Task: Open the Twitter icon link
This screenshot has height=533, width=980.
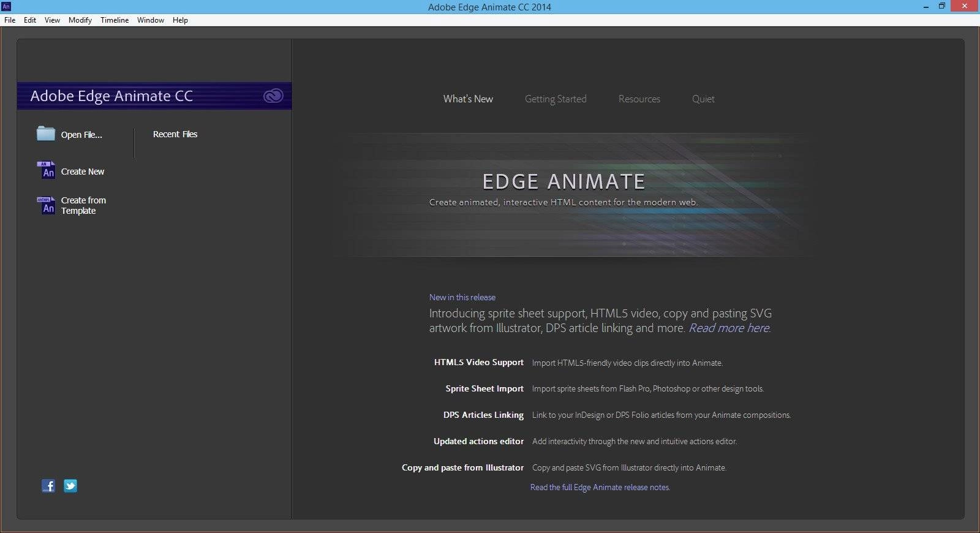Action: (70, 486)
